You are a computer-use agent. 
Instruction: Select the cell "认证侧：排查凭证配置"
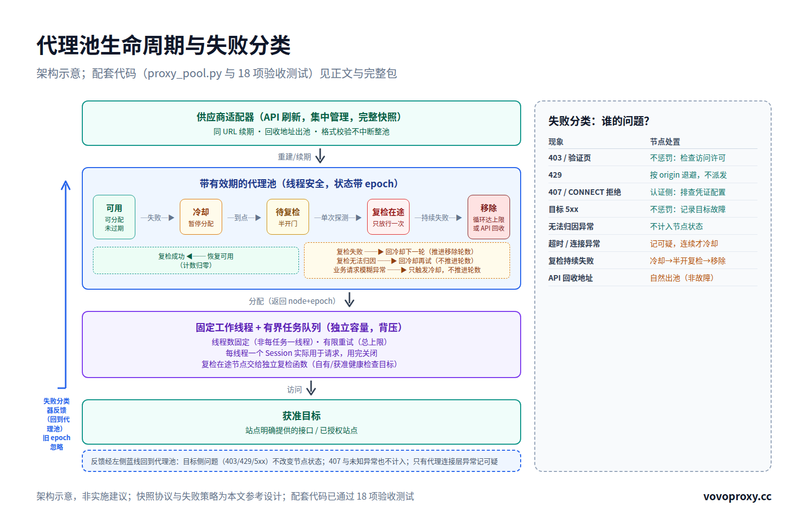[x=688, y=192]
